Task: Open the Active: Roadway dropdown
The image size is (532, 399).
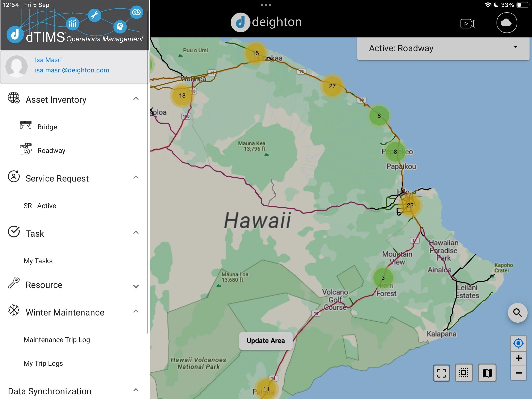Action: [x=443, y=48]
